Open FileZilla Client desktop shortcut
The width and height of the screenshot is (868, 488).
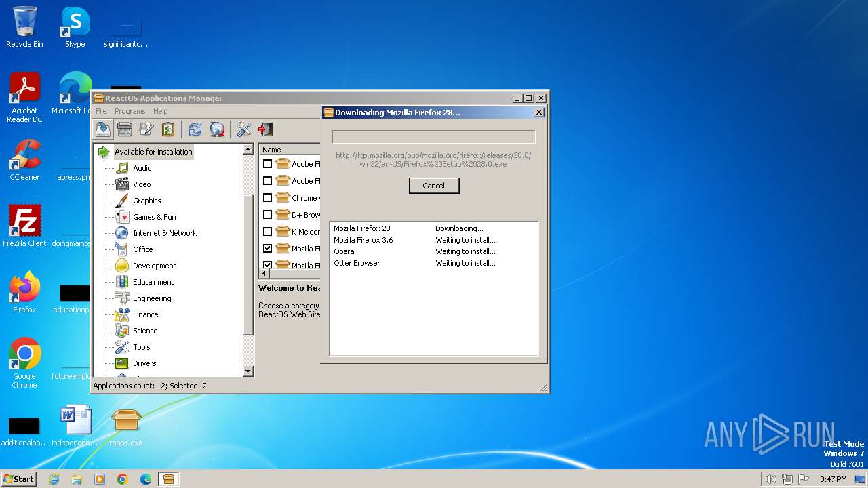[24, 226]
